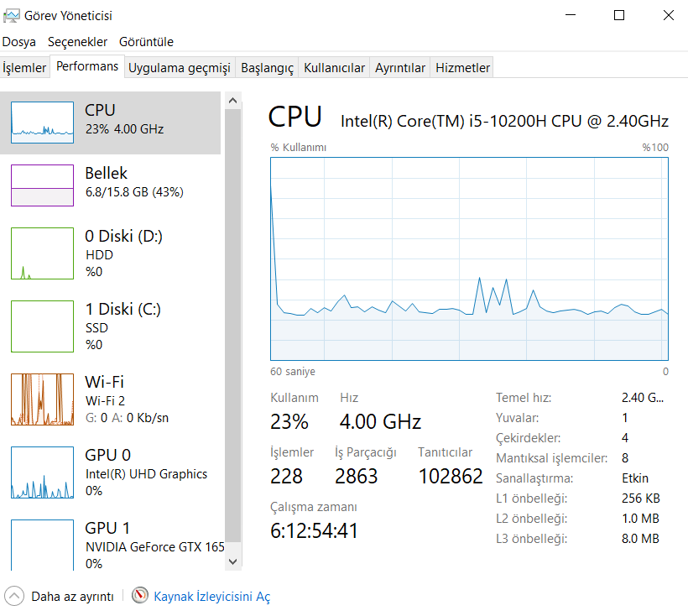
Task: Open the Hizmetler tab
Action: tap(462, 68)
